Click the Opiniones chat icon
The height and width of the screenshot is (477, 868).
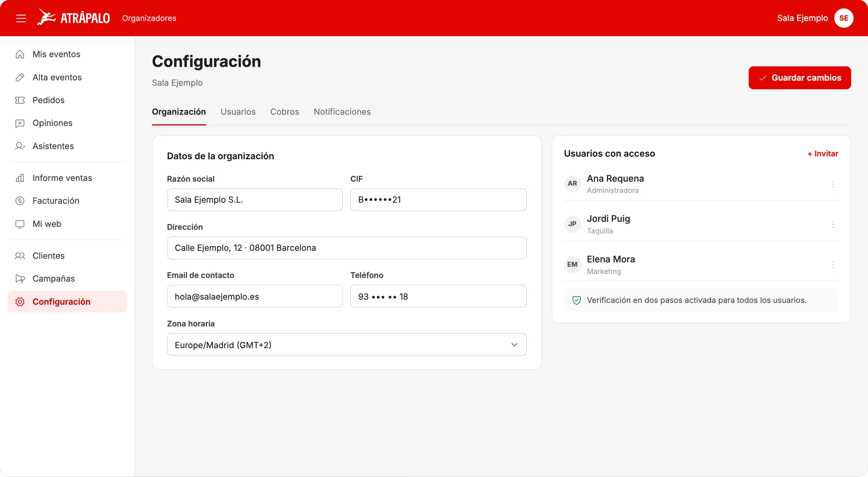pos(20,123)
